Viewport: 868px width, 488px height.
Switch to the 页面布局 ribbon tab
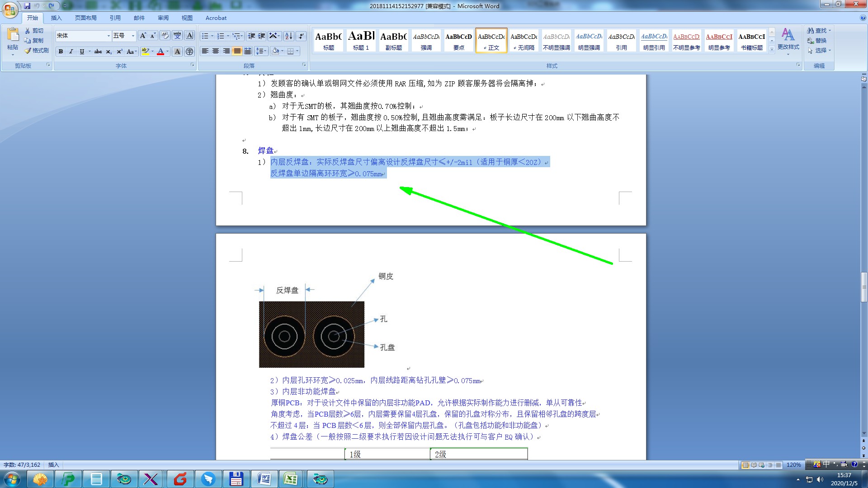click(85, 18)
